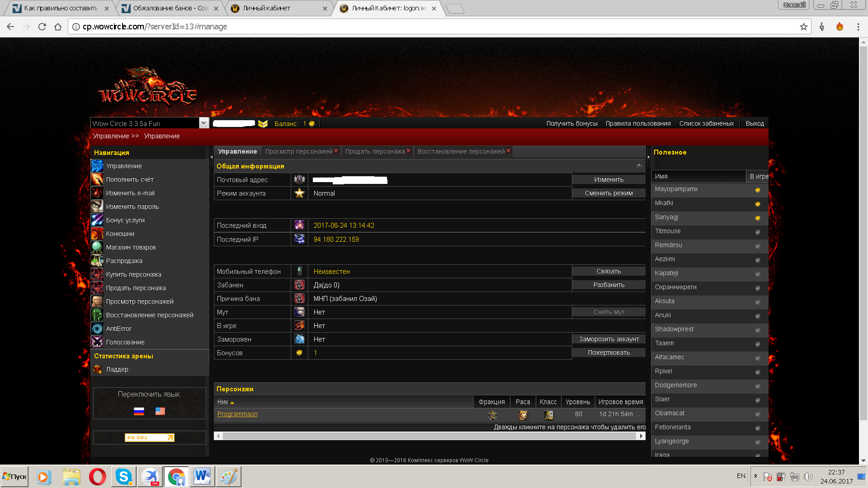Bookmark page with the star icon
The height and width of the screenshot is (488, 868).
click(803, 27)
